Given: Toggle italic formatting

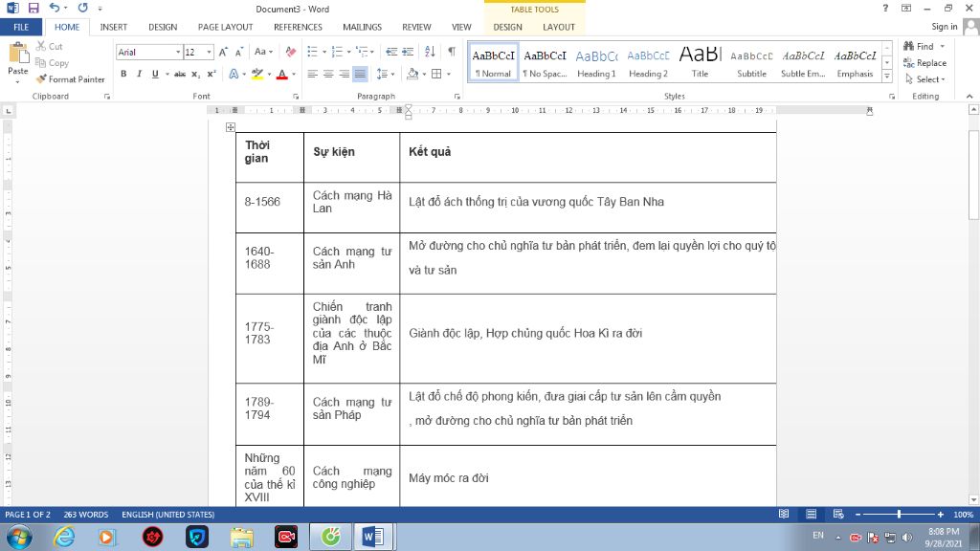Looking at the screenshot, I should (139, 74).
